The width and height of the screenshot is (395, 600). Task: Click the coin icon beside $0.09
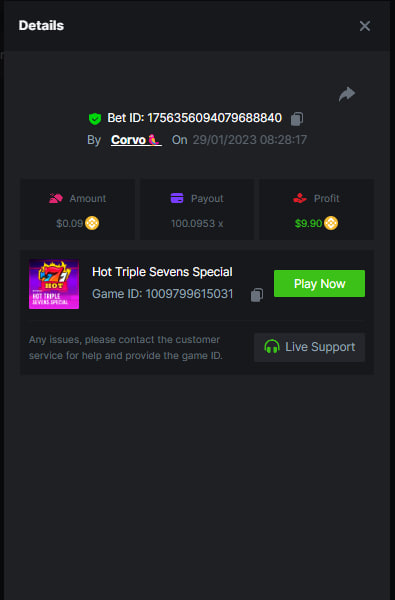pos(92,223)
